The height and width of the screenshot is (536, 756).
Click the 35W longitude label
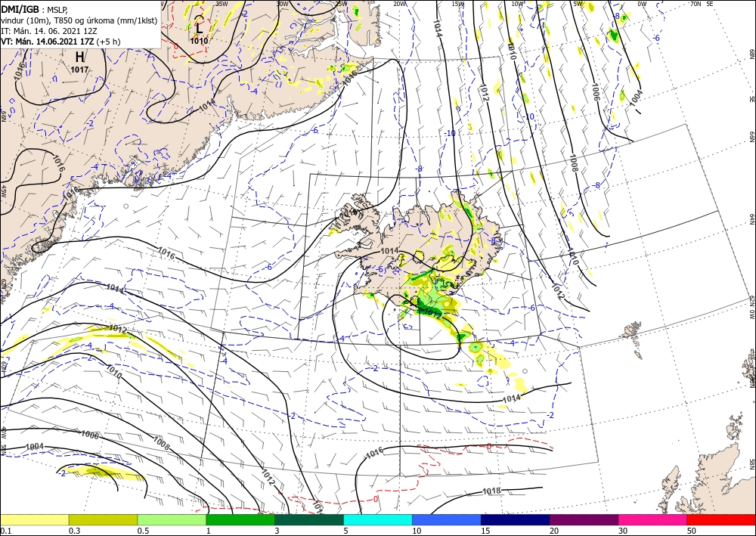coord(222,4)
